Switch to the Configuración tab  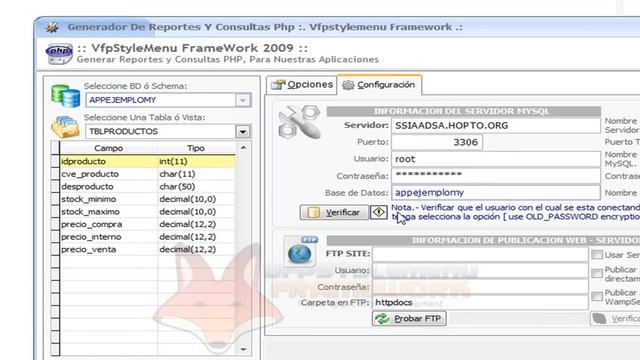[x=379, y=85]
